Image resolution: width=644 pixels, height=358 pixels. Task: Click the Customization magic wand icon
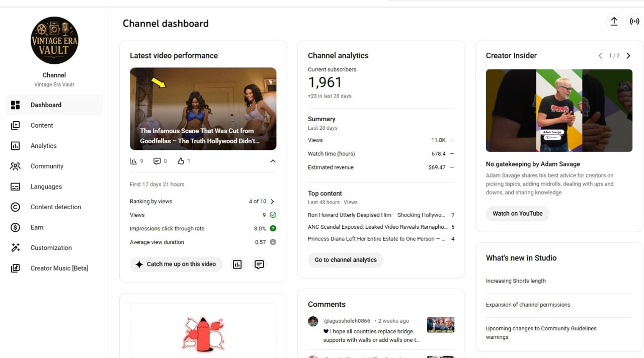(15, 248)
